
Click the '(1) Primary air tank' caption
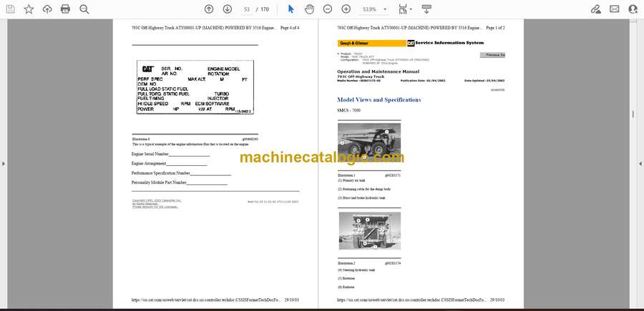(x=351, y=181)
